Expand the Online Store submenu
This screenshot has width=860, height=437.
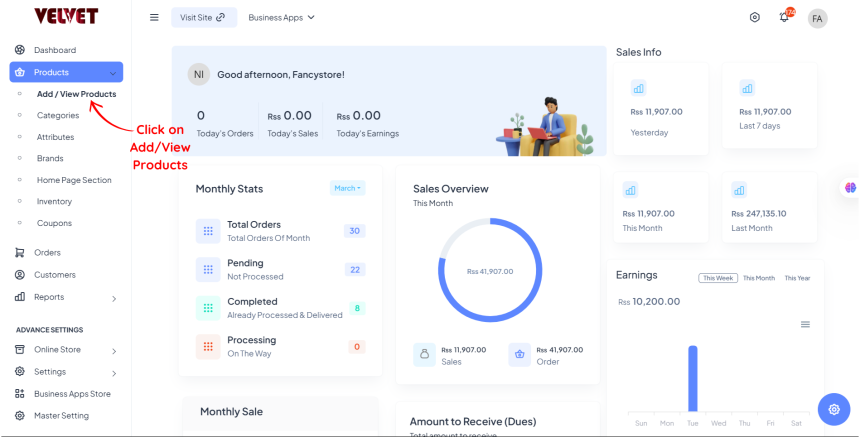pos(113,351)
